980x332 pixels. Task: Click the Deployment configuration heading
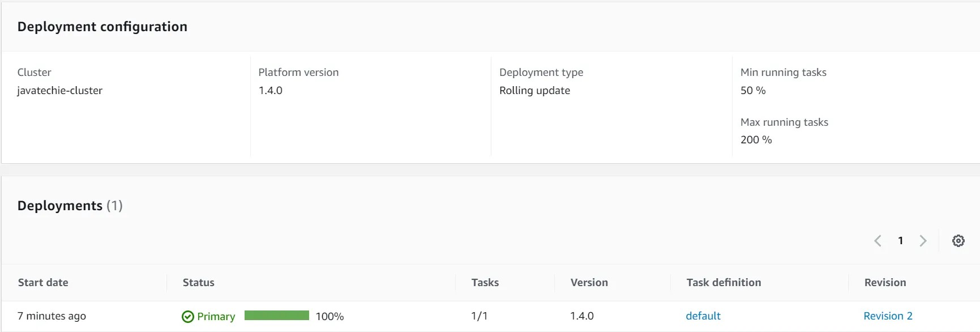[102, 27]
